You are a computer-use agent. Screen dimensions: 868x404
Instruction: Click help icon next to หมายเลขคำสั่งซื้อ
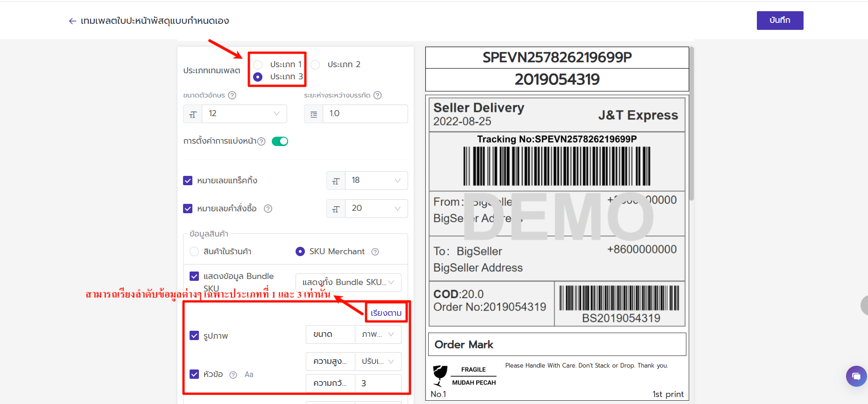click(x=268, y=209)
